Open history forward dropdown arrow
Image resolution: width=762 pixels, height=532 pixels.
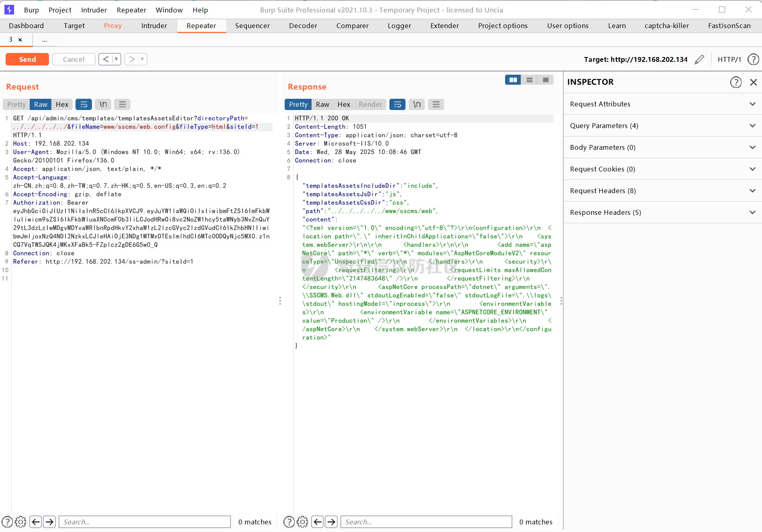pyautogui.click(x=142, y=59)
